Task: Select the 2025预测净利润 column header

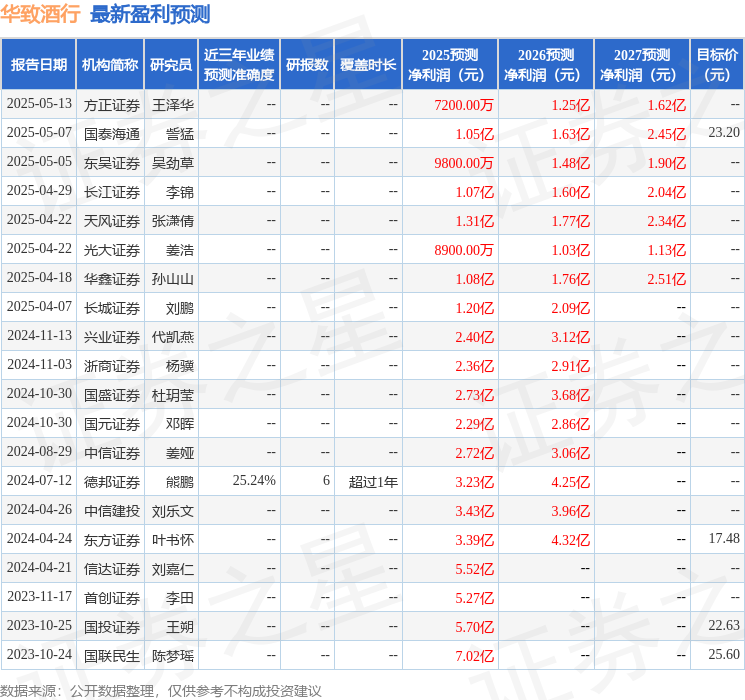Action: (x=450, y=65)
